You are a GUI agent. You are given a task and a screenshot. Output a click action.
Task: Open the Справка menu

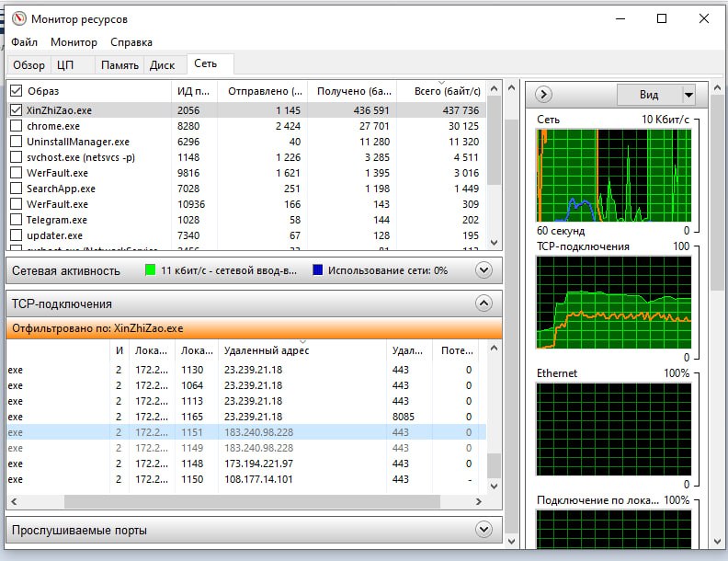(131, 42)
